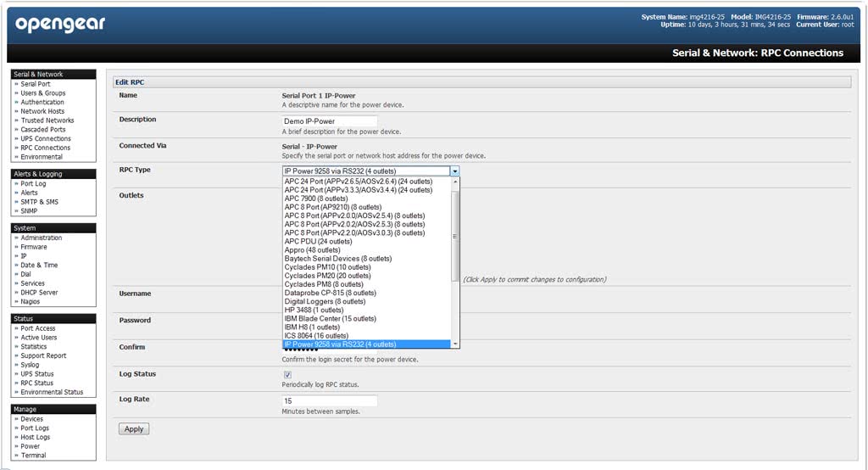The height and width of the screenshot is (470, 868).
Task: Open Network Hosts page
Action: 42,111
